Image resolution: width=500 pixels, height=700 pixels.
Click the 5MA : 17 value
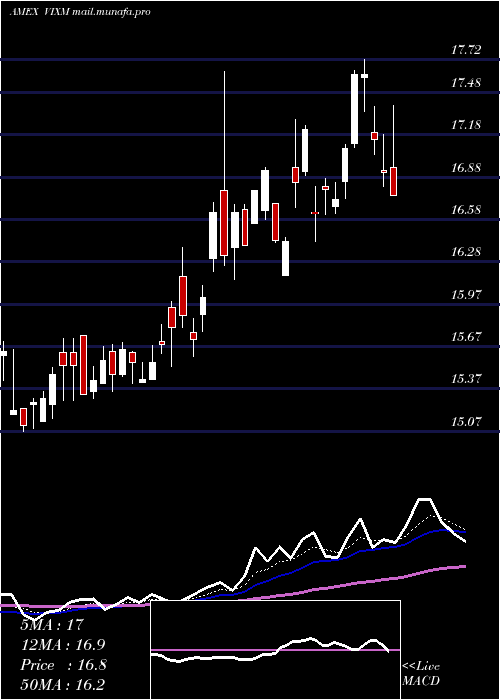tap(52, 625)
